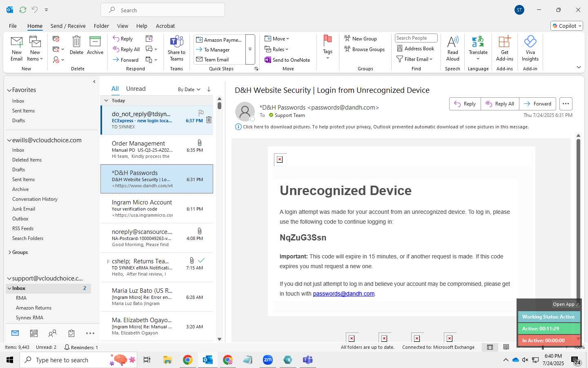Screen dimensions: 588x368
Task: Open the Amazon Returns folder
Action: click(33, 308)
